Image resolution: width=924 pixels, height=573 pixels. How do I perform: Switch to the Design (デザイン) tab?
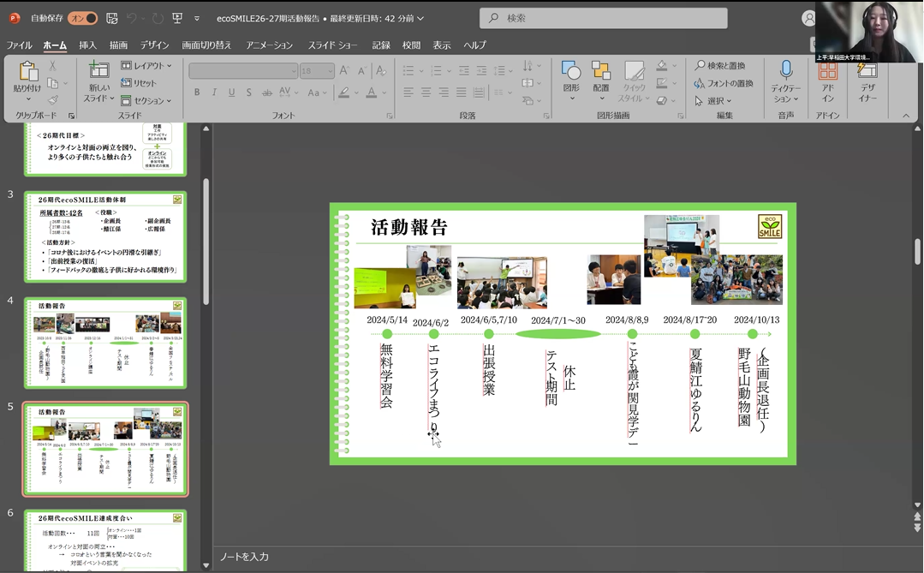click(x=154, y=45)
